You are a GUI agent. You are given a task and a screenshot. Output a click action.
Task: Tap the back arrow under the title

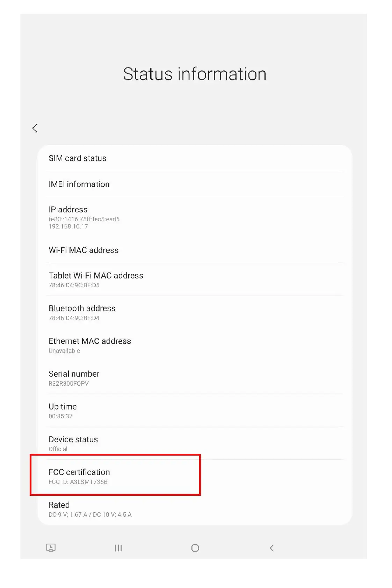point(35,128)
